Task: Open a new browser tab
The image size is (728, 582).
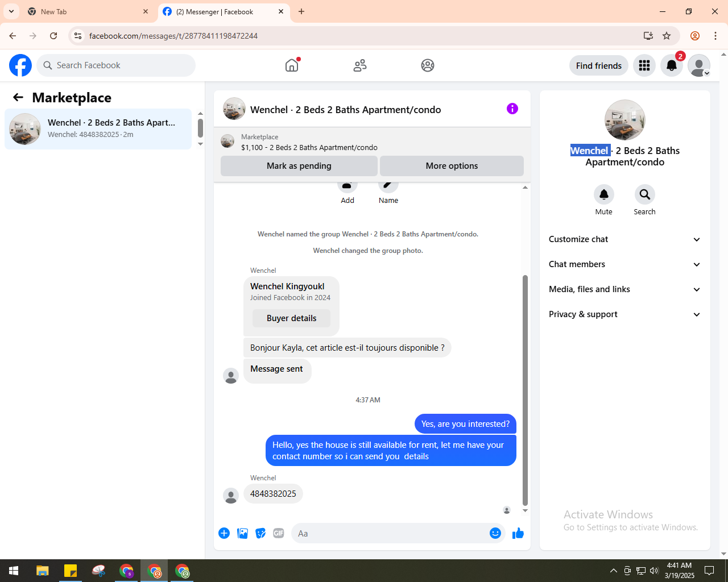Action: (x=301, y=11)
